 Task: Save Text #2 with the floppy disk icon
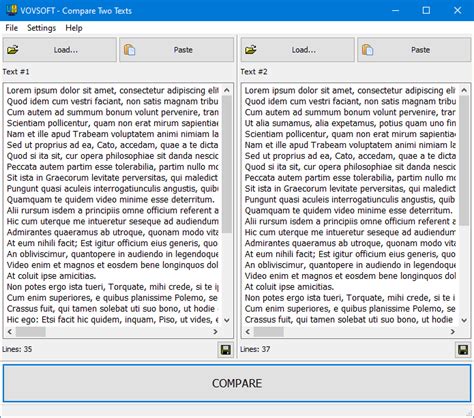pyautogui.click(x=463, y=350)
